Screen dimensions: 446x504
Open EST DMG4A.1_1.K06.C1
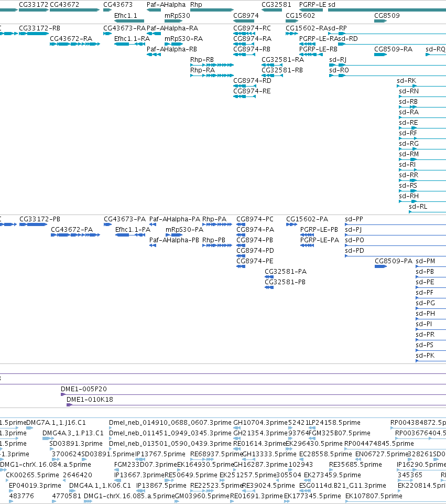point(100,486)
